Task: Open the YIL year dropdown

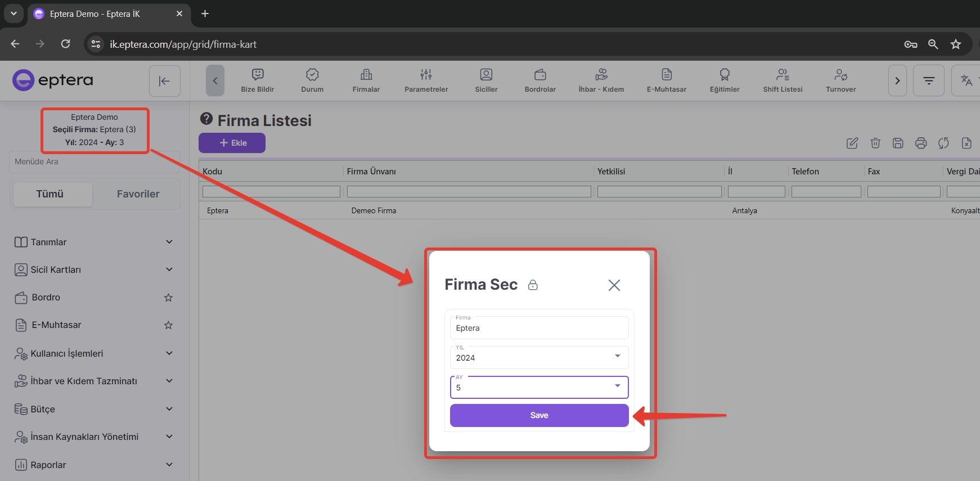Action: click(539, 357)
